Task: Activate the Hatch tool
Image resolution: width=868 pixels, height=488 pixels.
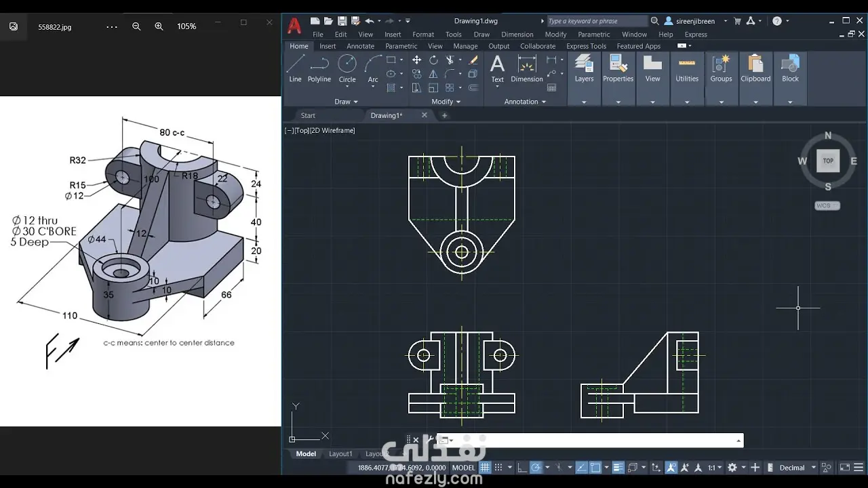Action: (391, 88)
